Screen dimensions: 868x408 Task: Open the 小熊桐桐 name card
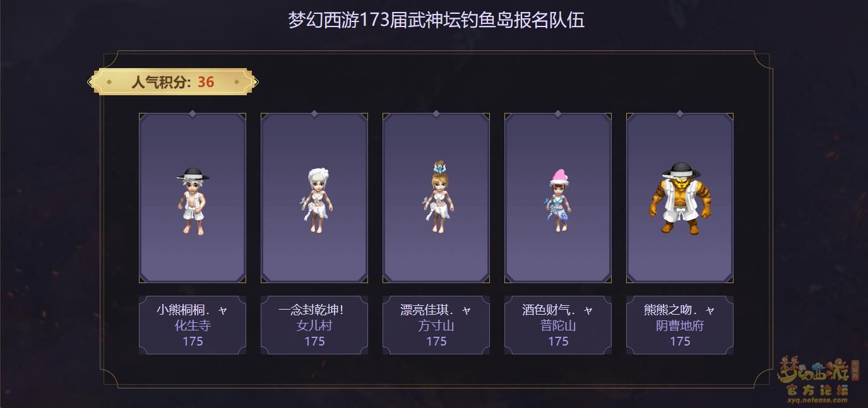coord(193,325)
